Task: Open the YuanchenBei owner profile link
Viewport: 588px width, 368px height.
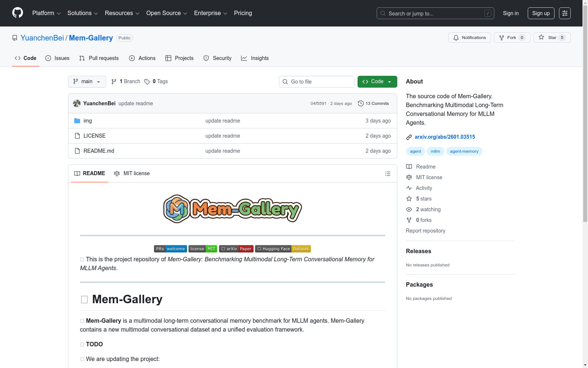Action: 42,38
